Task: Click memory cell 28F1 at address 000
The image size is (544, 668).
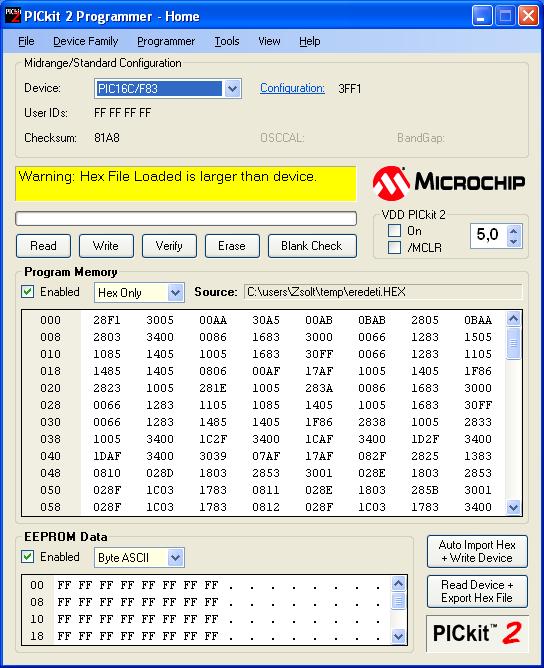Action: tap(107, 320)
